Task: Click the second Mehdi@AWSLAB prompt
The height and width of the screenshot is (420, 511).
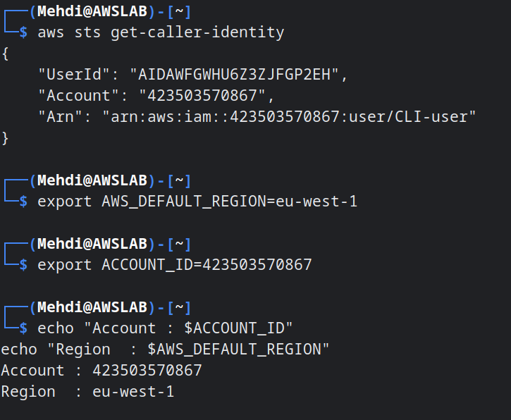Action: [92, 180]
